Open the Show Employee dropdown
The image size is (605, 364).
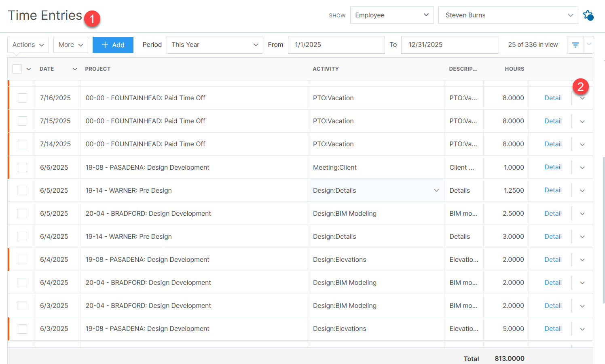(392, 15)
